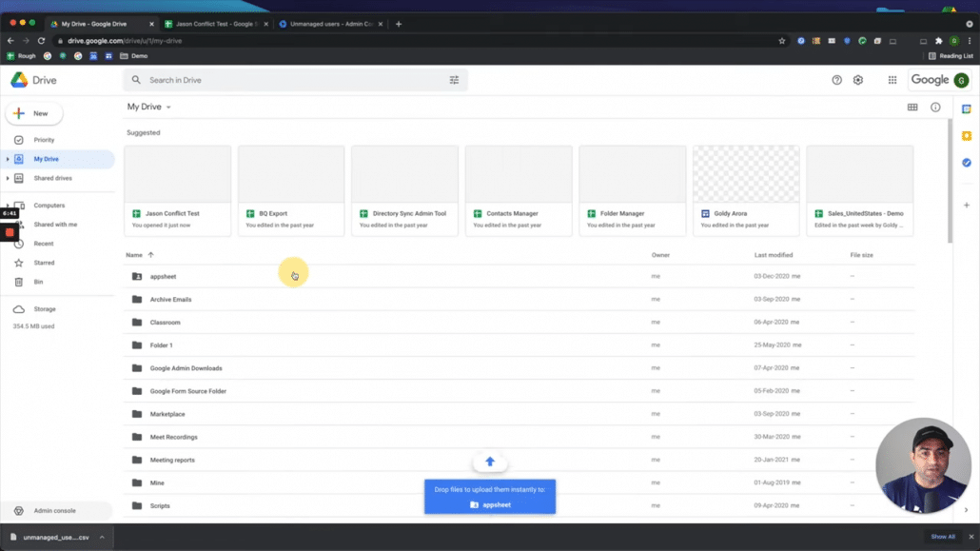Click Show All downloads
Screen dimensions: 980x551
(x=943, y=537)
